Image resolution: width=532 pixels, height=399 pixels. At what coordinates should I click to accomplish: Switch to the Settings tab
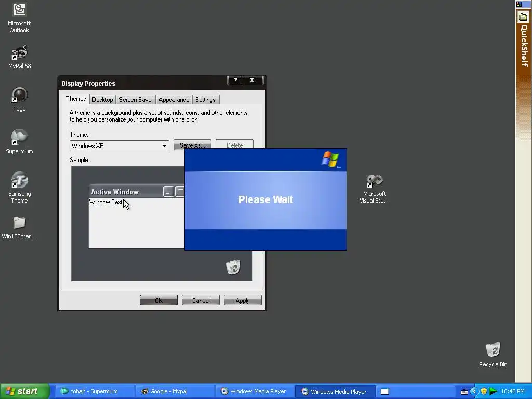pos(205,100)
